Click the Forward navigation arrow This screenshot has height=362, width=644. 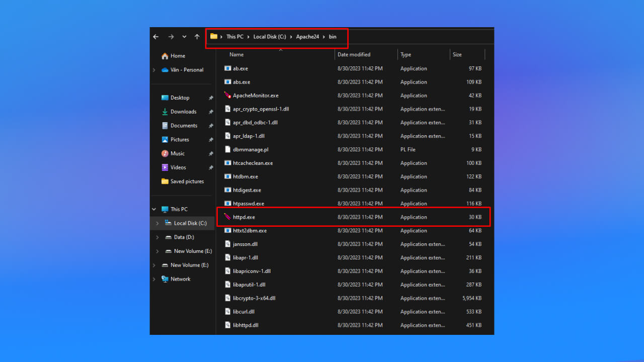[x=171, y=37]
